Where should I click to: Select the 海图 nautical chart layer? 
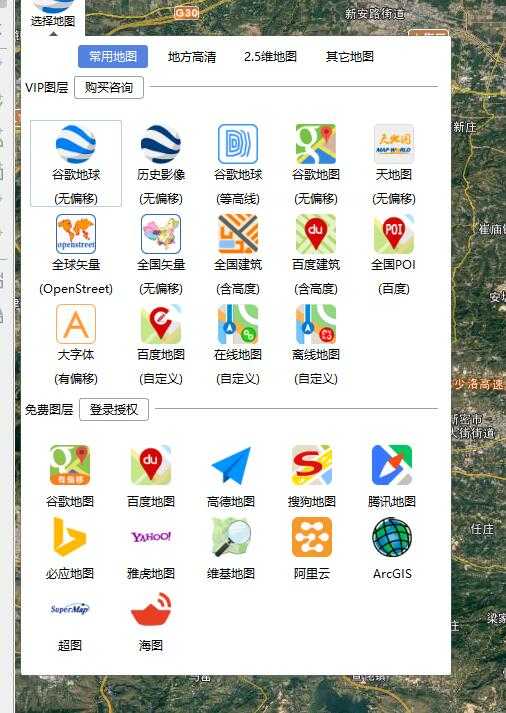tap(151, 621)
